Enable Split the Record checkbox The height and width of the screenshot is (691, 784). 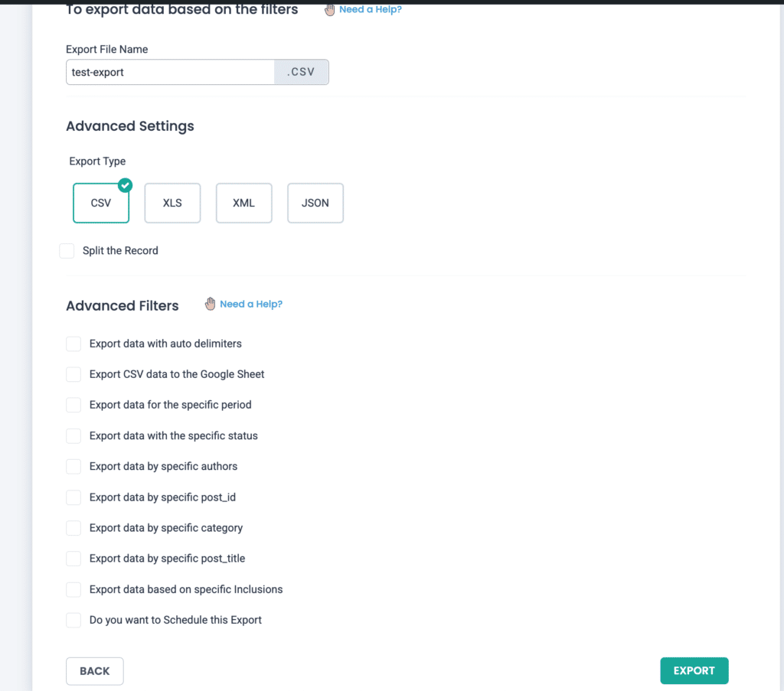pos(67,251)
